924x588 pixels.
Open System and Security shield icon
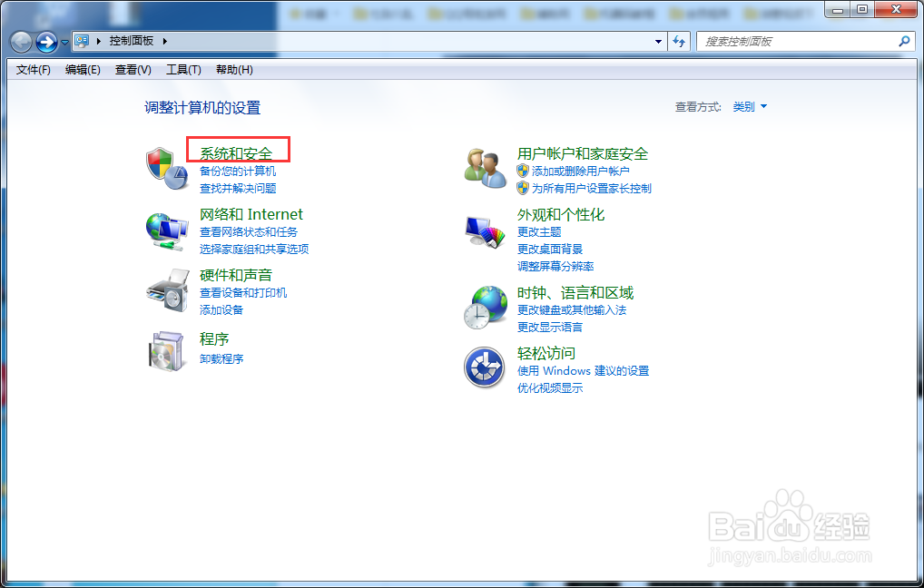(x=167, y=169)
